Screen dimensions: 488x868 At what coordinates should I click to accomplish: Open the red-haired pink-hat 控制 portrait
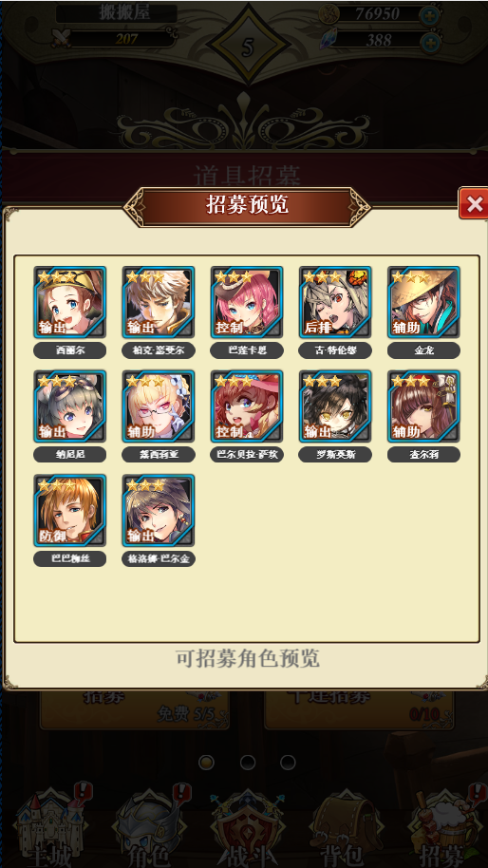tap(247, 406)
